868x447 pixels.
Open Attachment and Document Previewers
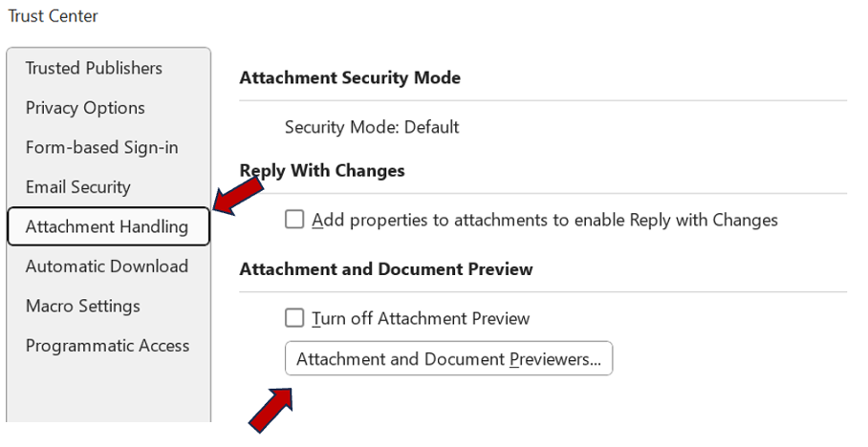click(448, 359)
